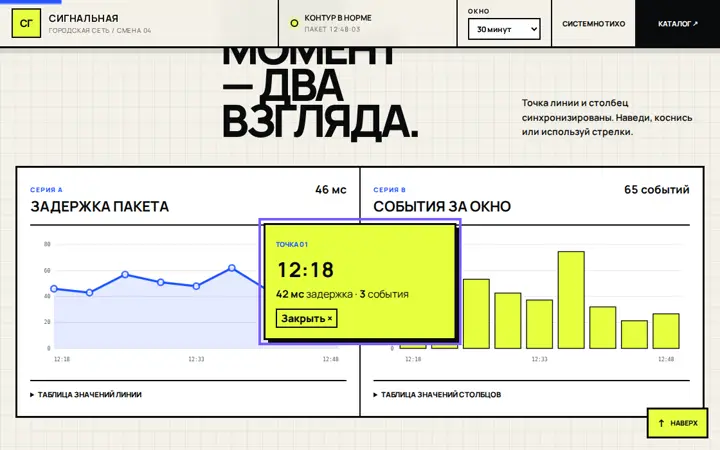The image size is (720, 450).
Task: Click the СЕРИЯ B label
Action: [389, 190]
